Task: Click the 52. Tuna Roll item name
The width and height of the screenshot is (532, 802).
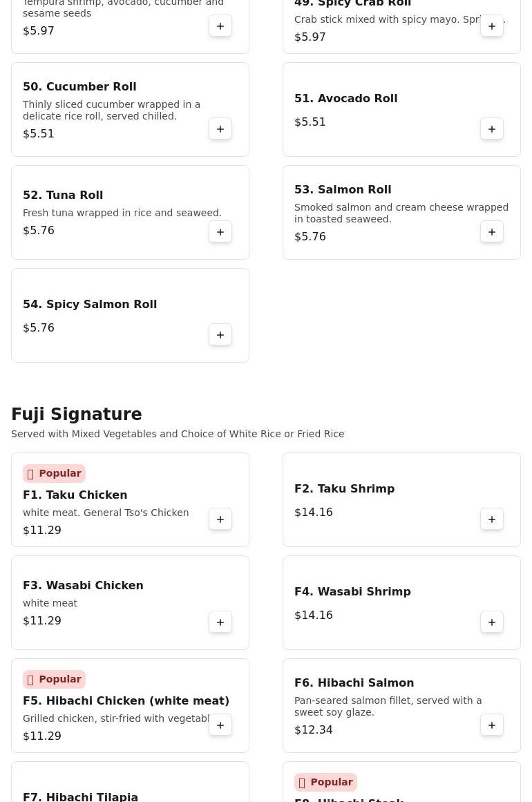Action: tap(63, 195)
